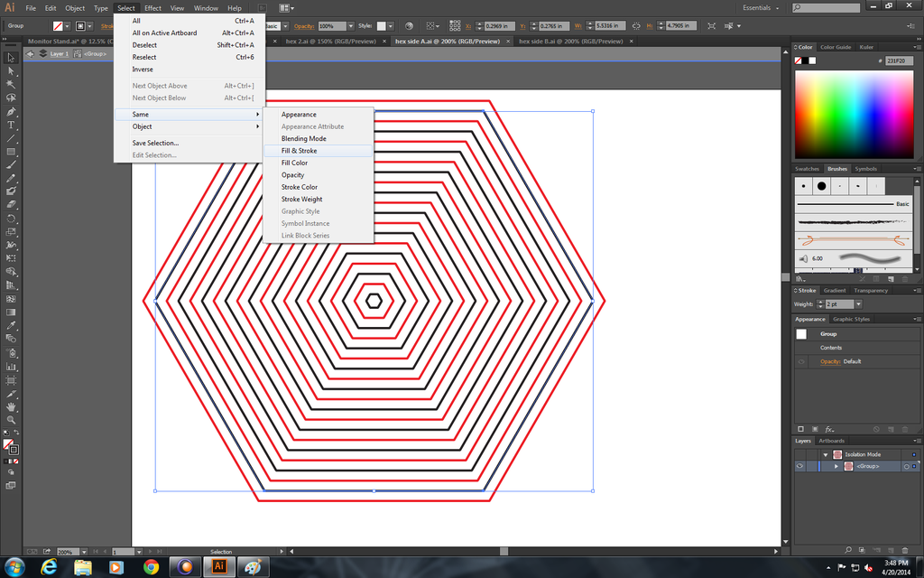
Task: Click inside the color spectrum picker
Action: 854,113
